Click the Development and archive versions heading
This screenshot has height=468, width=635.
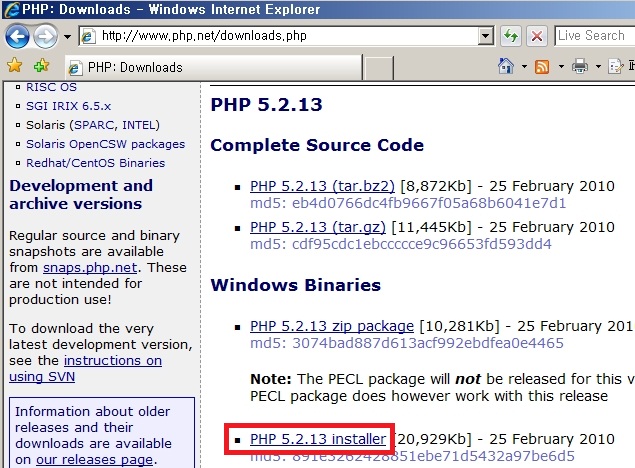point(81,195)
